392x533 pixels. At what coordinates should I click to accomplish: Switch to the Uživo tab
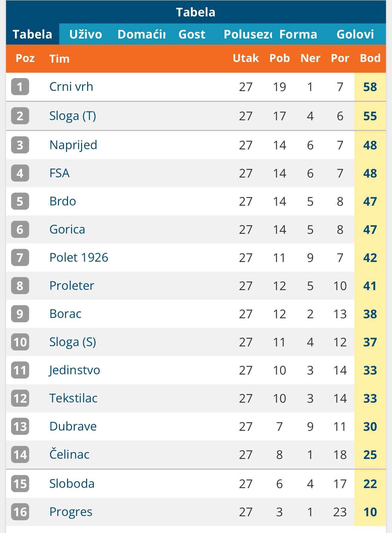85,34
